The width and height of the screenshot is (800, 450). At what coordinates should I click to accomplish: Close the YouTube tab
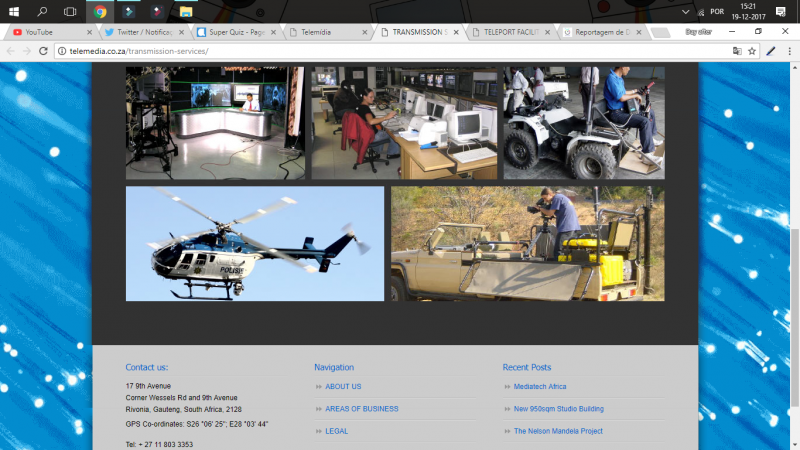click(x=90, y=32)
